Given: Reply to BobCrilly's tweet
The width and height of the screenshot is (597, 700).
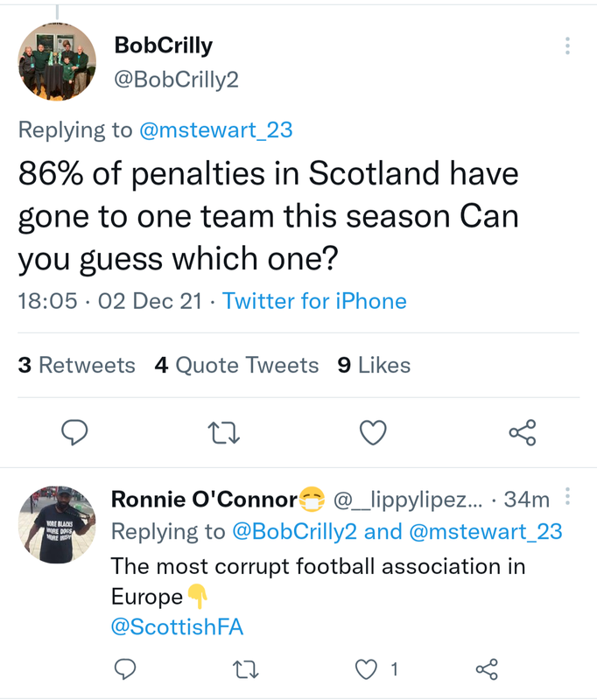Looking at the screenshot, I should 76,431.
